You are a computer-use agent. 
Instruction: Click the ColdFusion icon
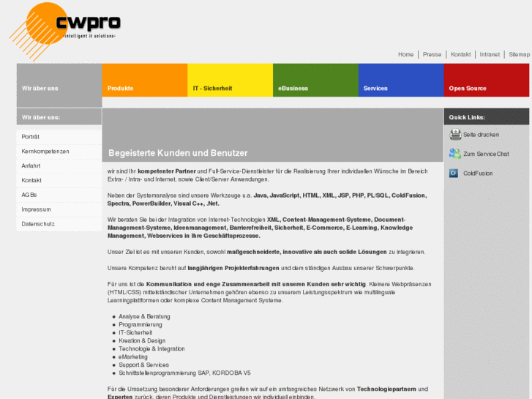pos(454,174)
